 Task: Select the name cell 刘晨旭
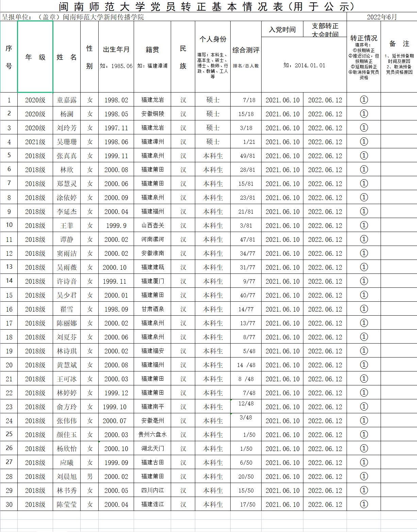tap(67, 477)
